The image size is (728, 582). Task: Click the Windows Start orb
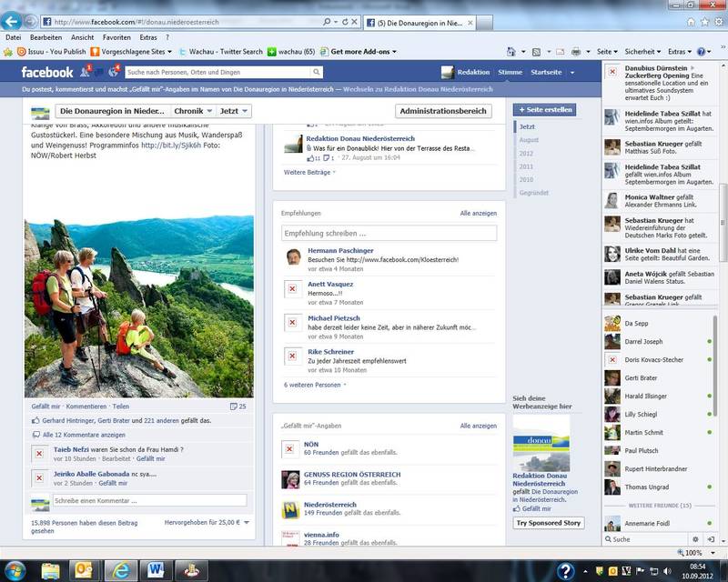[16, 570]
